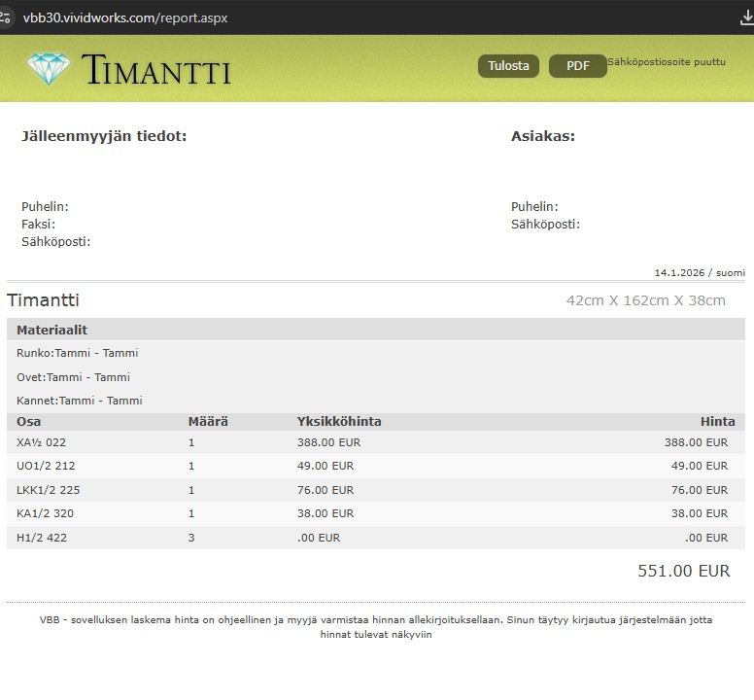Click the Määrä column header
The image size is (754, 700).
tap(208, 422)
